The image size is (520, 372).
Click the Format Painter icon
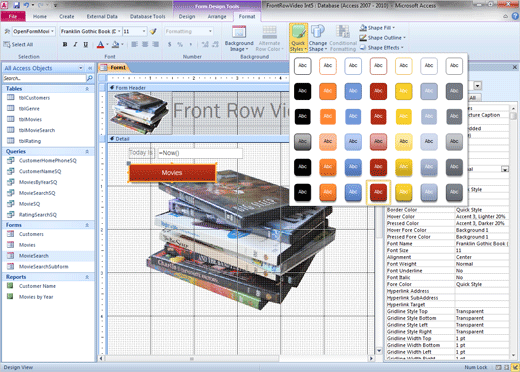tap(153, 31)
